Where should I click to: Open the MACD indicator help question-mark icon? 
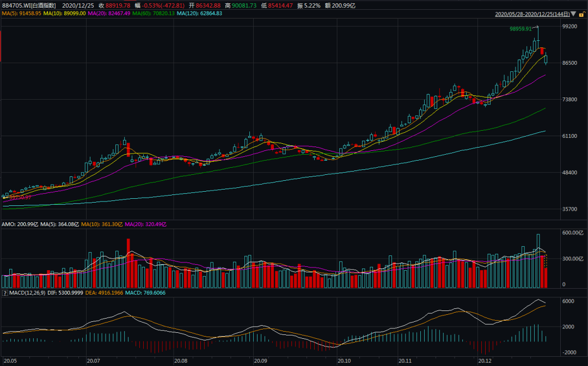click(x=5, y=293)
